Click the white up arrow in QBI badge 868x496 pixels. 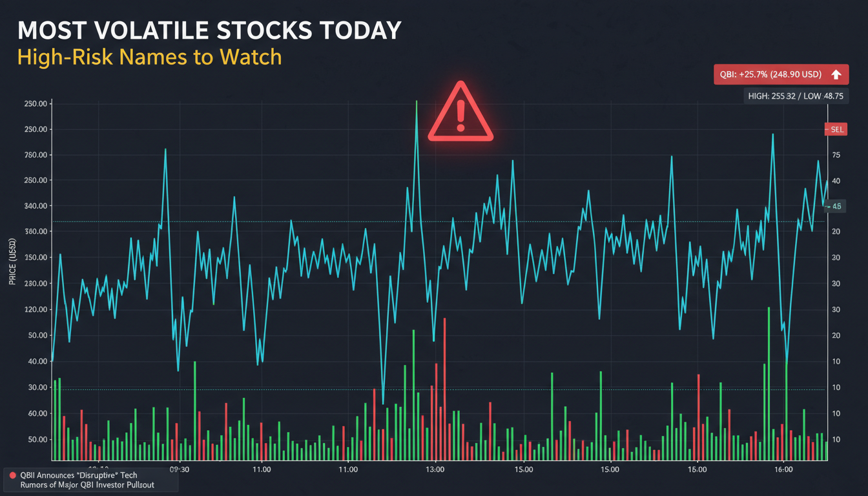836,75
